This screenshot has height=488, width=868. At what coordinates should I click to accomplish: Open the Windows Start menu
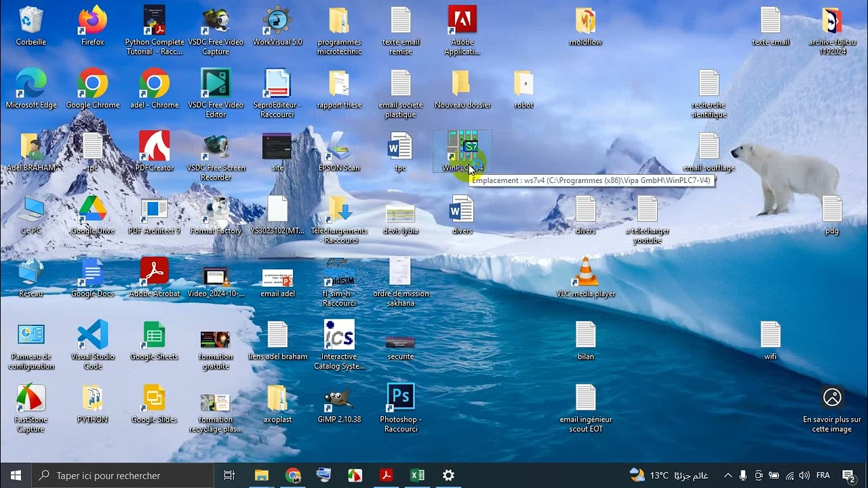16,475
